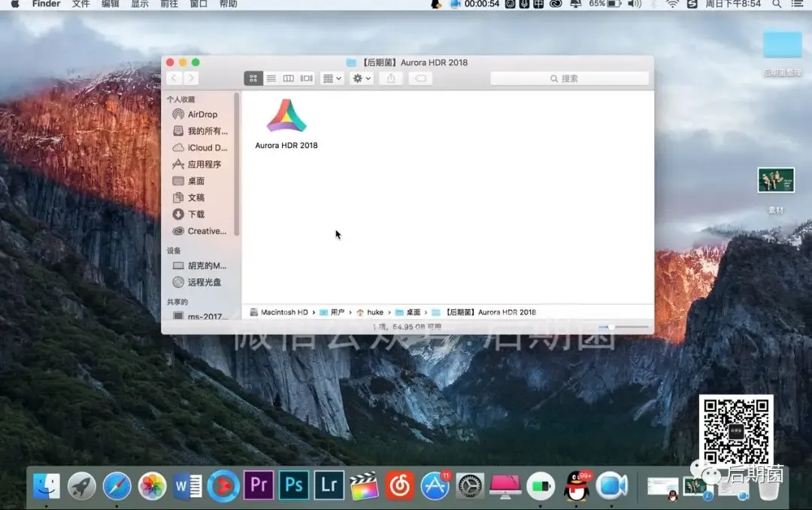The height and width of the screenshot is (510, 812).
Task: Open Finder from the Dock
Action: [47, 486]
